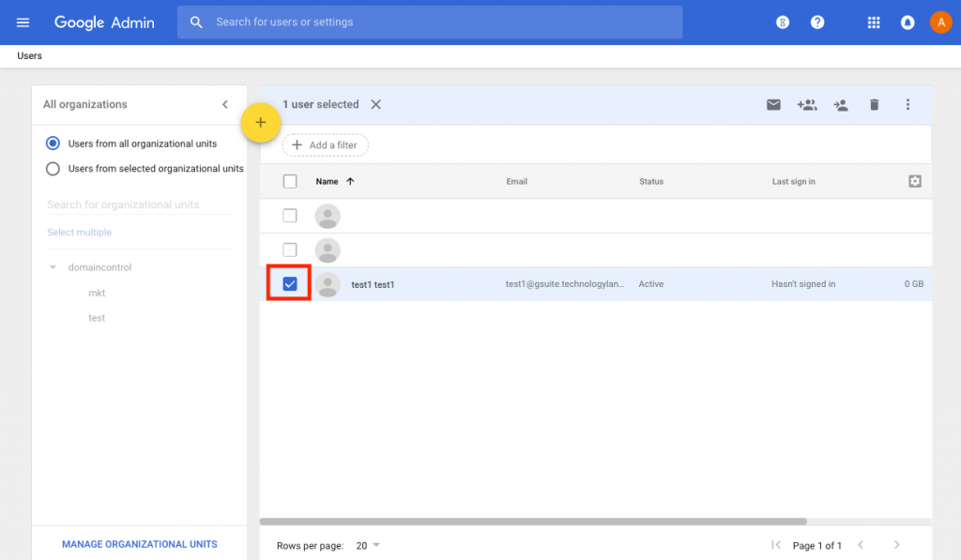Open the main navigation hamburger menu

23,22
